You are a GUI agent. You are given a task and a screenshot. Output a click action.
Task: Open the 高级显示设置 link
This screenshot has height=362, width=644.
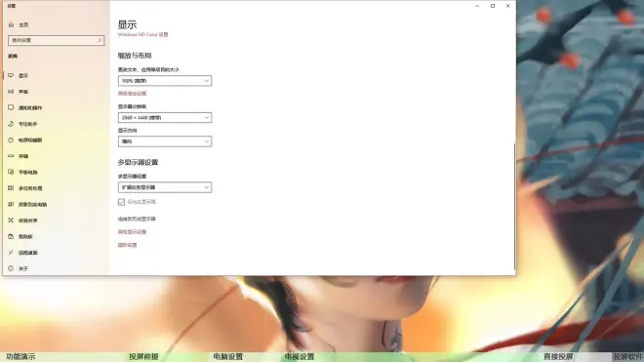tap(132, 232)
